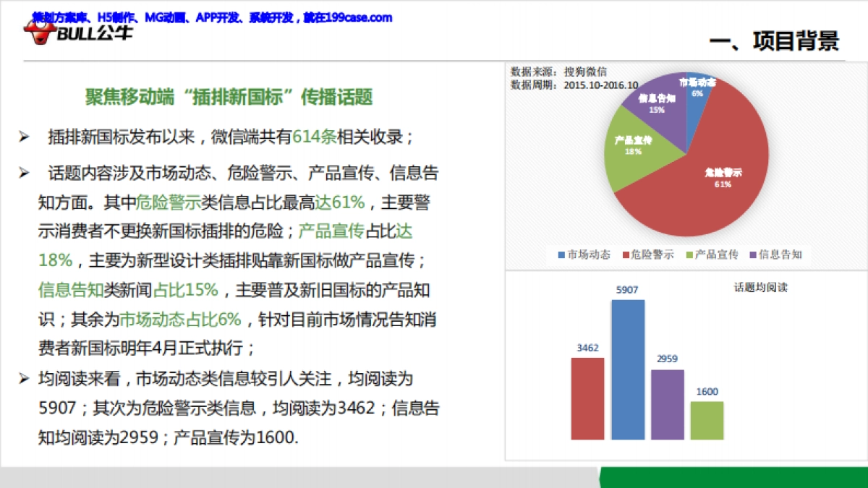The height and width of the screenshot is (488, 868).
Task: Select the red bar labeled 3462
Action: [x=587, y=398]
